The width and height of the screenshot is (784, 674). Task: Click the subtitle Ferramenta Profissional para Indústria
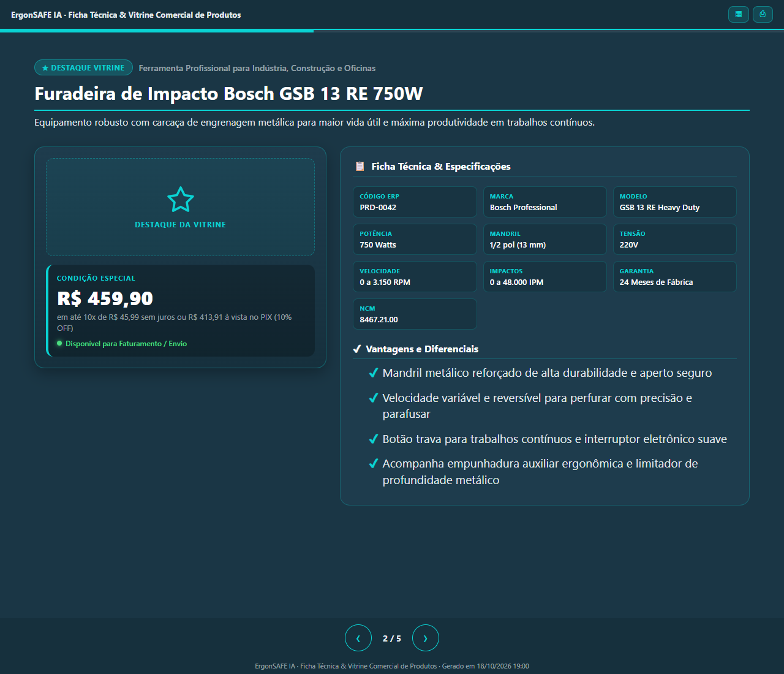(257, 68)
